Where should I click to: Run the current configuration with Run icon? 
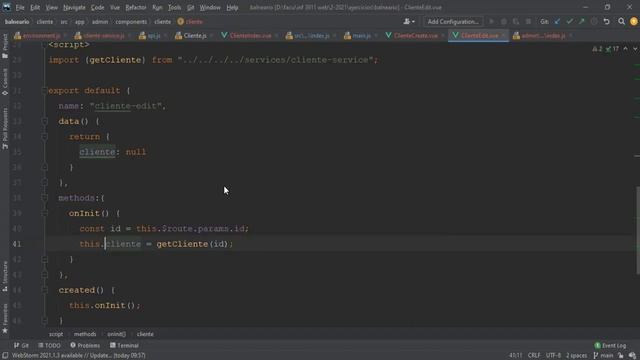[491, 22]
